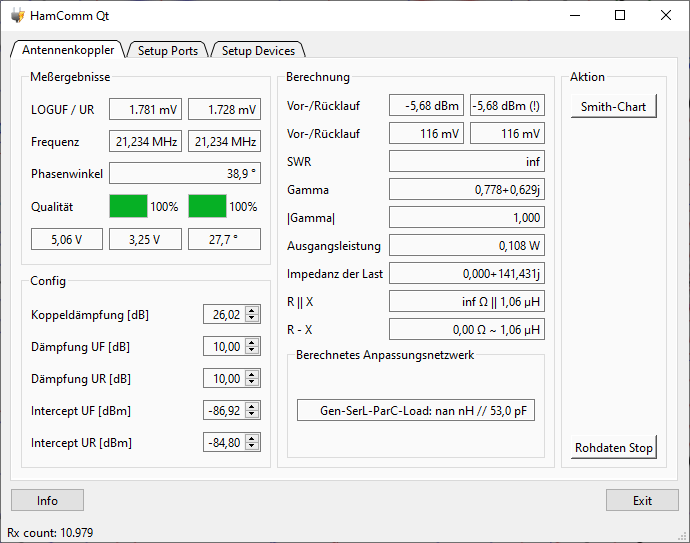This screenshot has width=690, height=543.
Task: Exit the application via Exit button
Action: click(642, 500)
